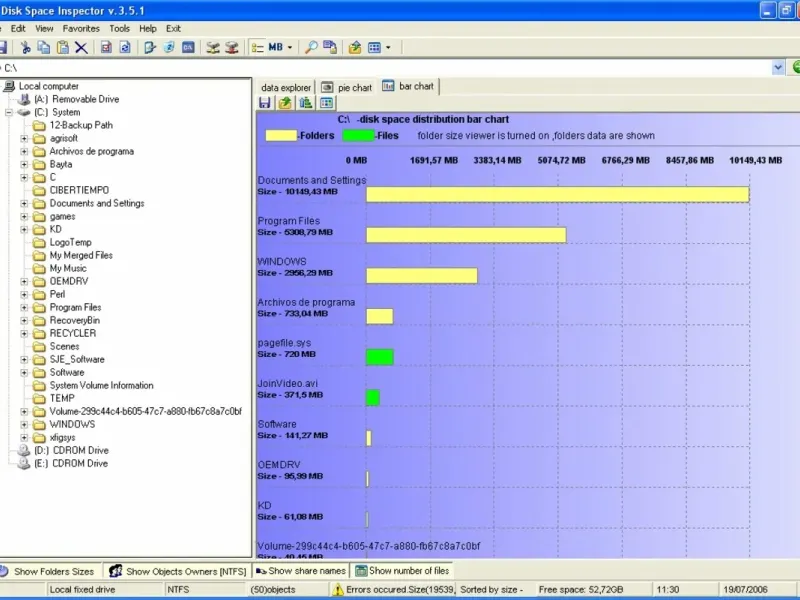
Task: Open the MB size unit dropdown
Action: click(290, 47)
